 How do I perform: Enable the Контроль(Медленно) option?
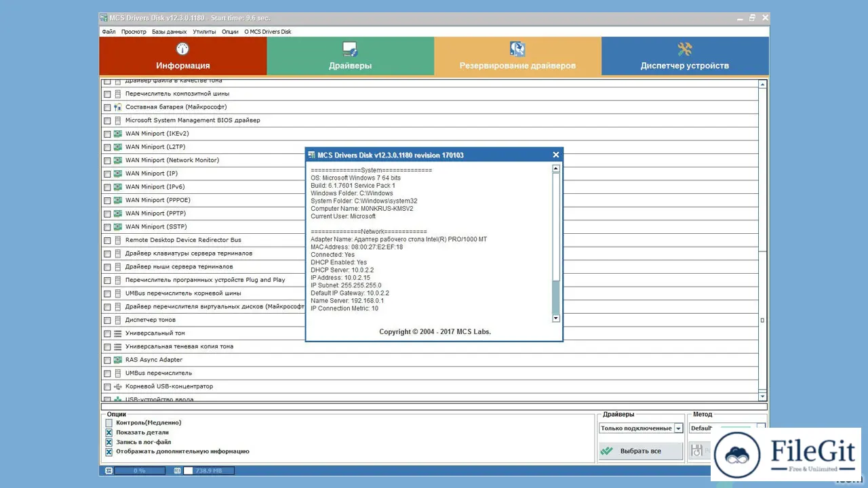click(108, 423)
